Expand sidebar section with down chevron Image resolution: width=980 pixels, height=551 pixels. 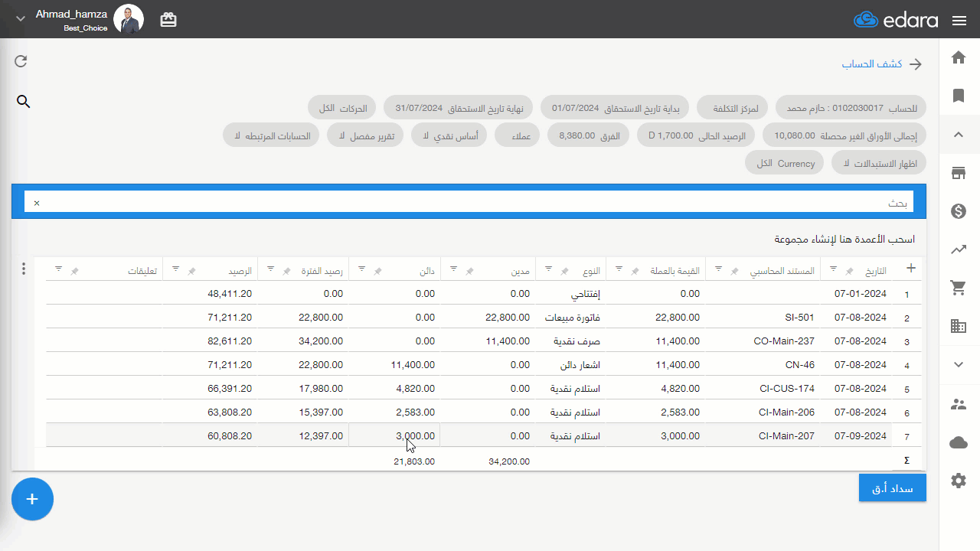(959, 364)
